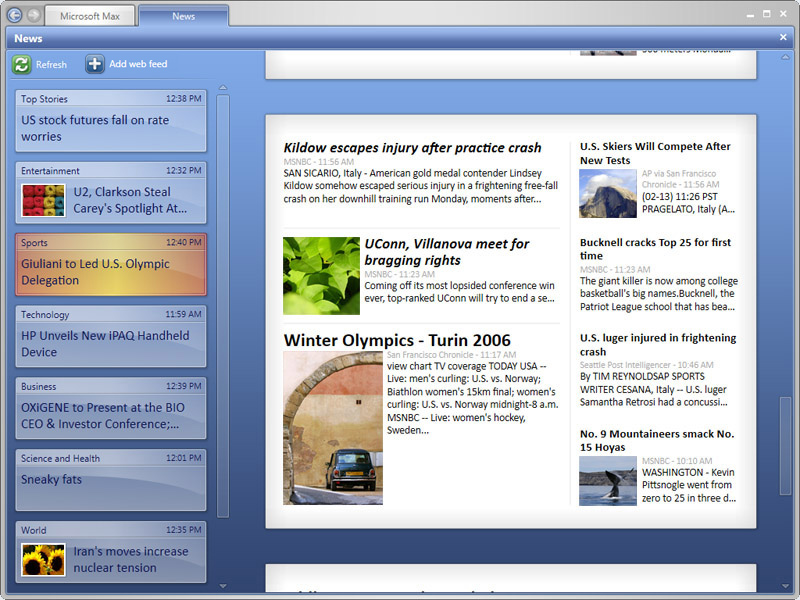The width and height of the screenshot is (800, 600).
Task: Click San Francisco Chronicle - 11:17 AM byline
Action: click(x=452, y=355)
